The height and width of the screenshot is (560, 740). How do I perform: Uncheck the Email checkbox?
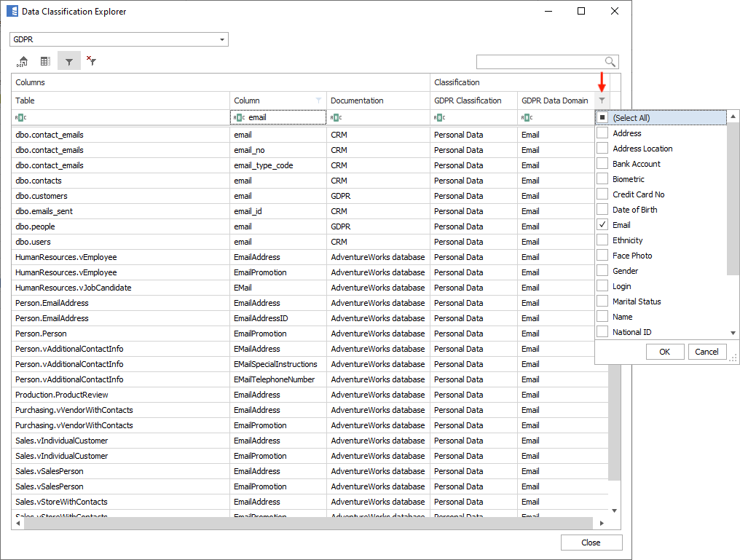(602, 225)
